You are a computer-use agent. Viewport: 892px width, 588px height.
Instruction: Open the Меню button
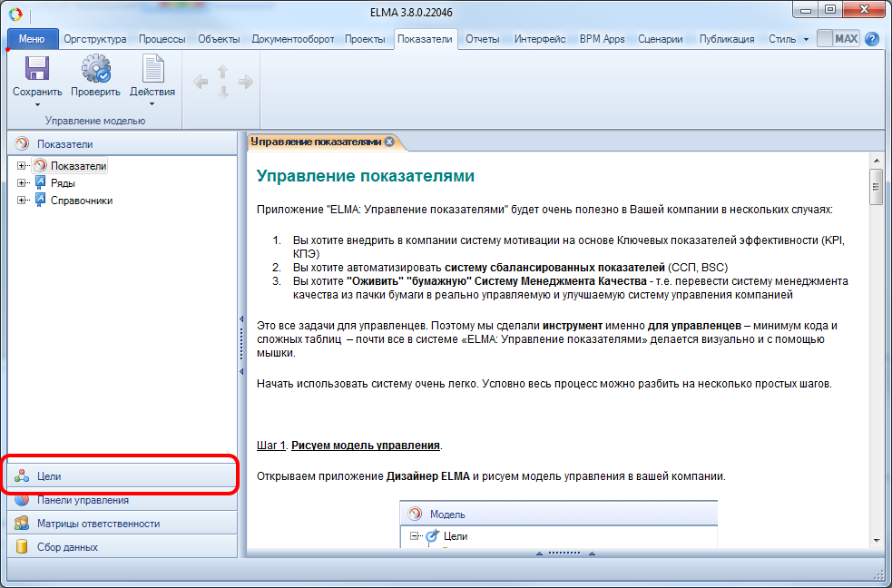point(32,39)
